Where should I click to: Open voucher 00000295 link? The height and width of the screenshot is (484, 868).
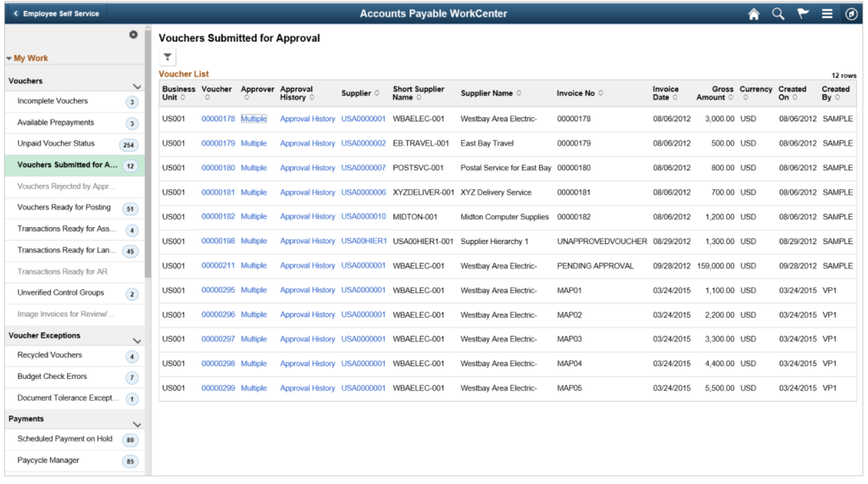click(x=218, y=290)
